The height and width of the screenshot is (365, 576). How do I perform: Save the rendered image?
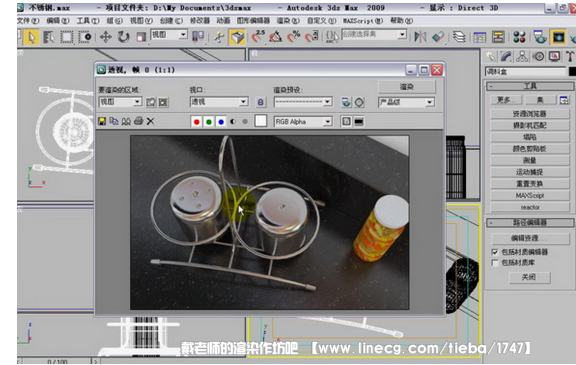pos(102,121)
